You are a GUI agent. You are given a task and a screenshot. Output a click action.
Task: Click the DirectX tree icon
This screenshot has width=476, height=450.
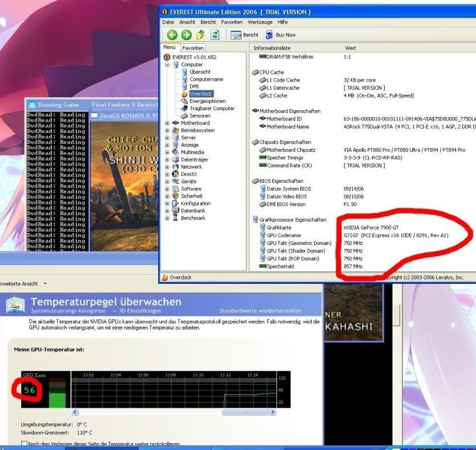pyautogui.click(x=175, y=174)
